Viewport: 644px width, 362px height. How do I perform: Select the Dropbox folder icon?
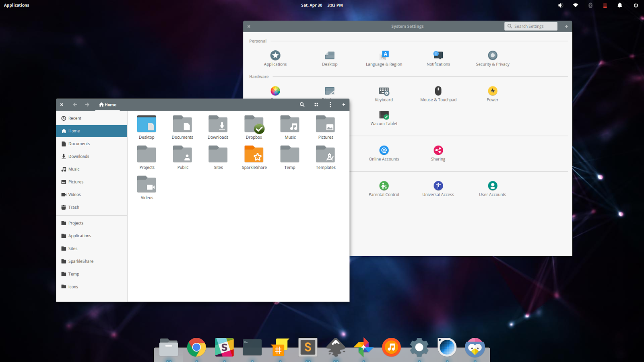pyautogui.click(x=254, y=124)
